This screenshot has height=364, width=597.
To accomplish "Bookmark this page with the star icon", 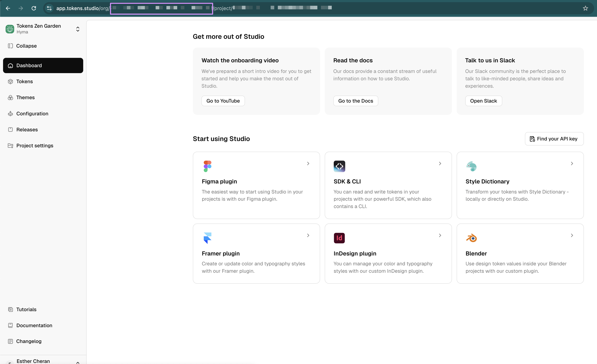I will click(x=585, y=8).
